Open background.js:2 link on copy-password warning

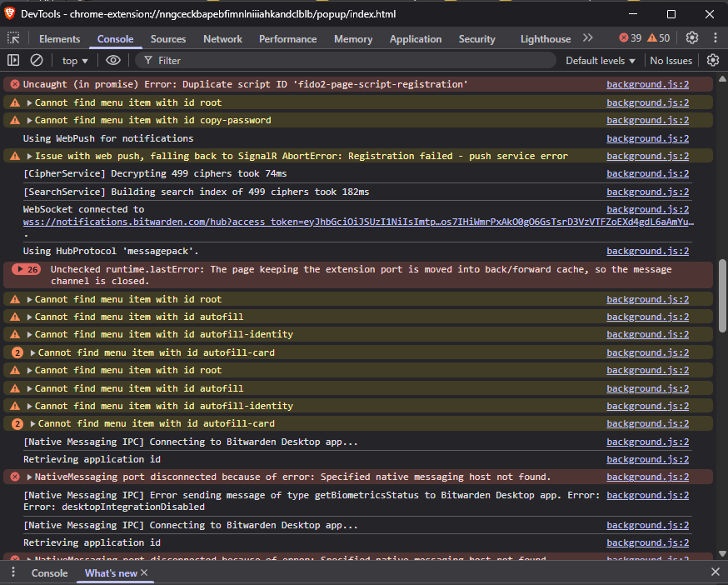click(x=648, y=120)
